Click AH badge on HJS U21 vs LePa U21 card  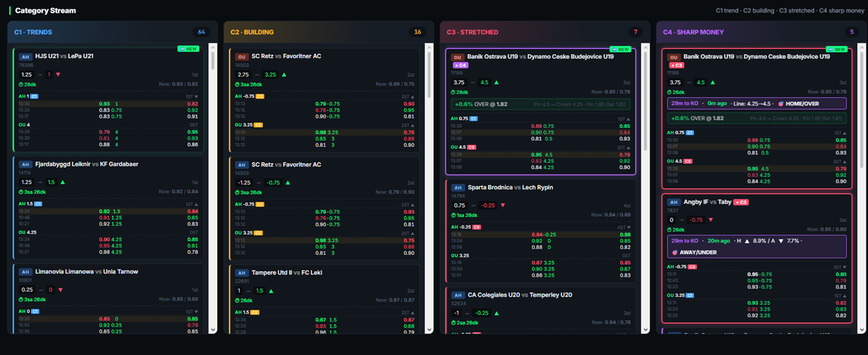click(x=25, y=57)
